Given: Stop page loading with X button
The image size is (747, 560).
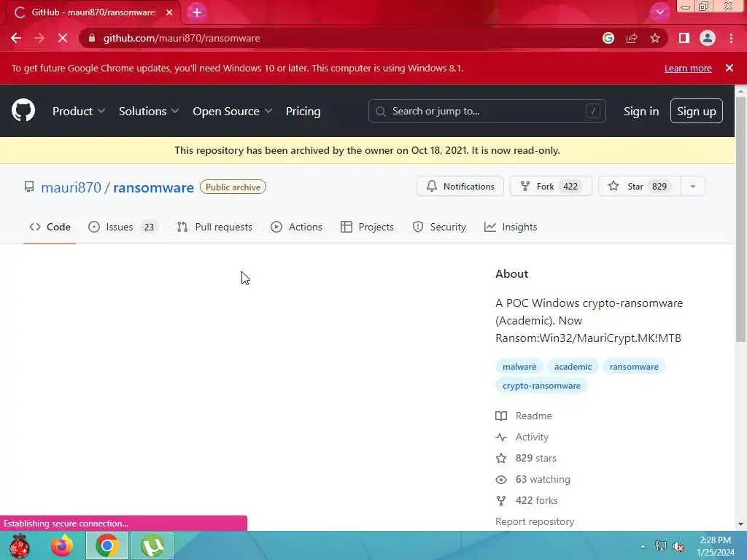Looking at the screenshot, I should tap(63, 38).
